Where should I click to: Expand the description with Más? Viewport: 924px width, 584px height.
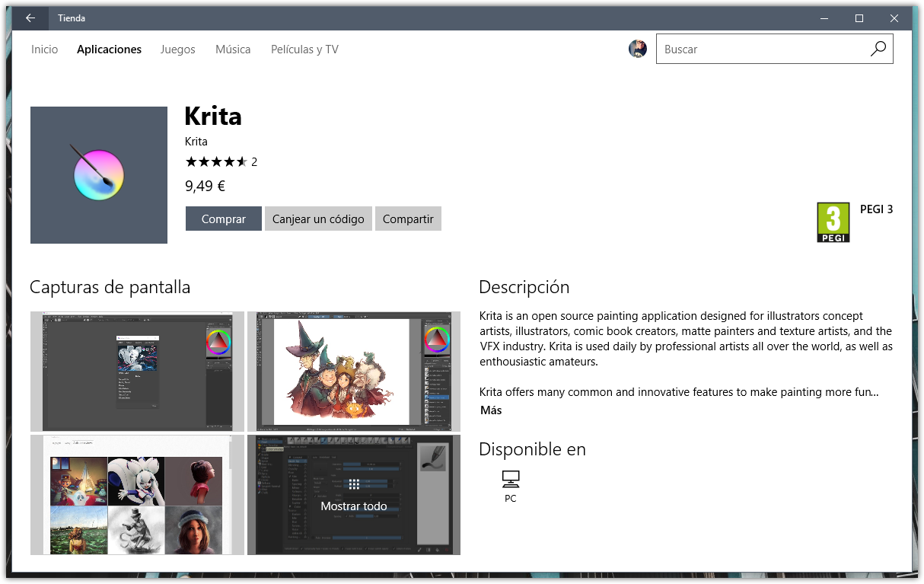(x=491, y=410)
